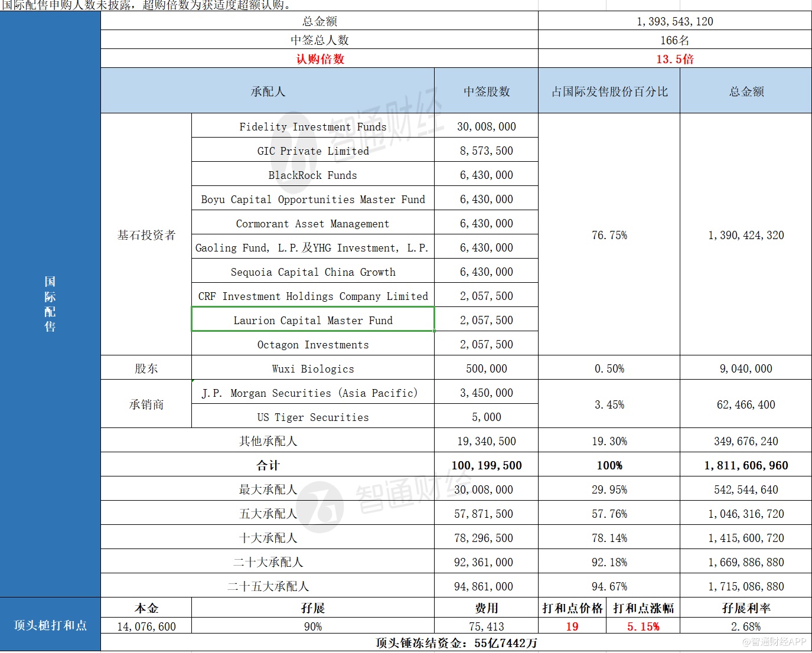Select the 0.50% cell
Screen dimensions: 812x653
[x=609, y=368]
